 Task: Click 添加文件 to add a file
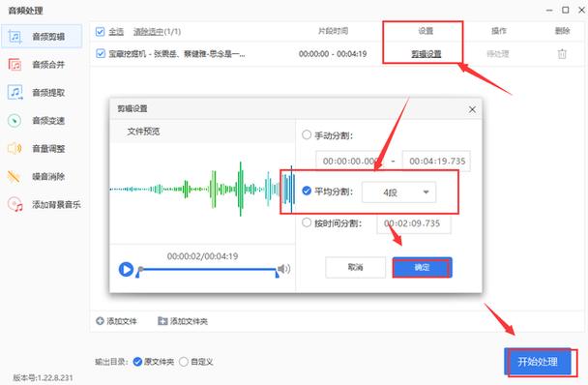pos(117,321)
